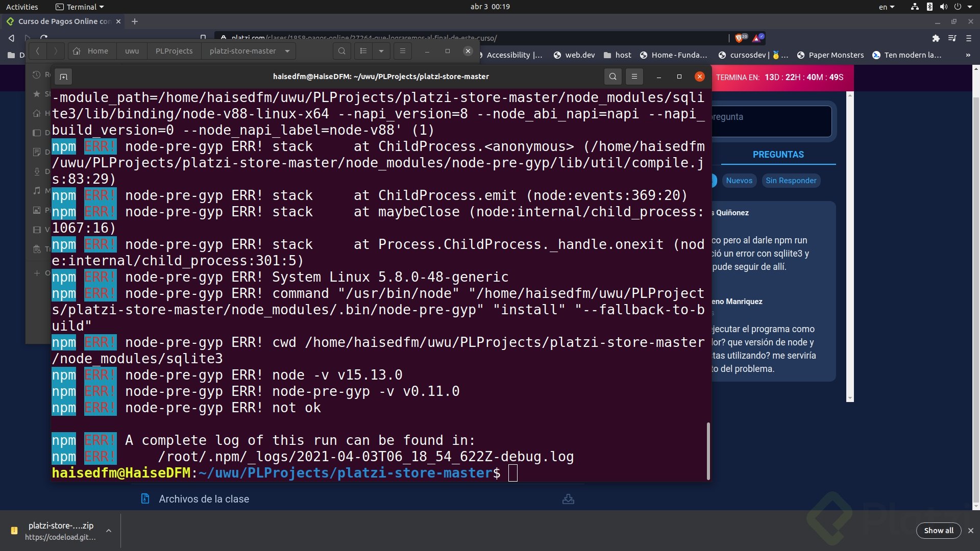Switch to the PREGUNTAS tab
Screen dimensions: 980x551
click(778, 155)
